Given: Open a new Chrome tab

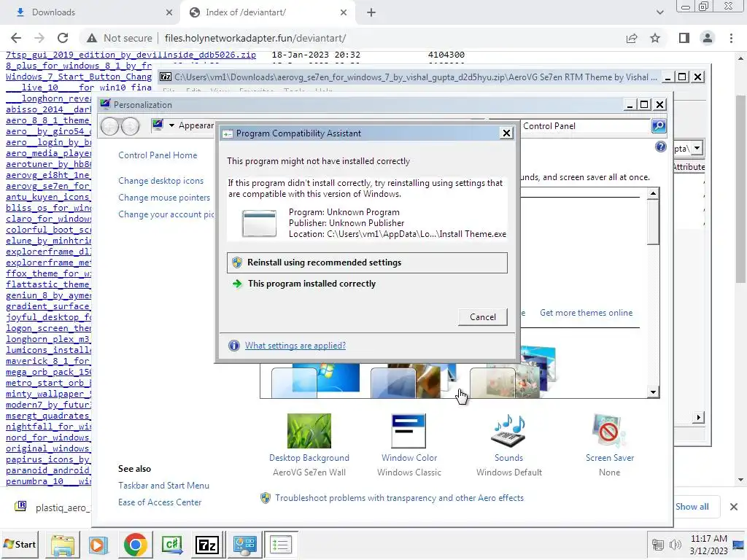Looking at the screenshot, I should click(x=371, y=12).
